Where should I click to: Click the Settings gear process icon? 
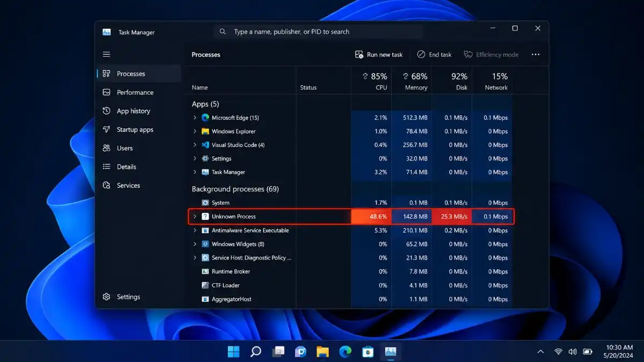point(205,159)
